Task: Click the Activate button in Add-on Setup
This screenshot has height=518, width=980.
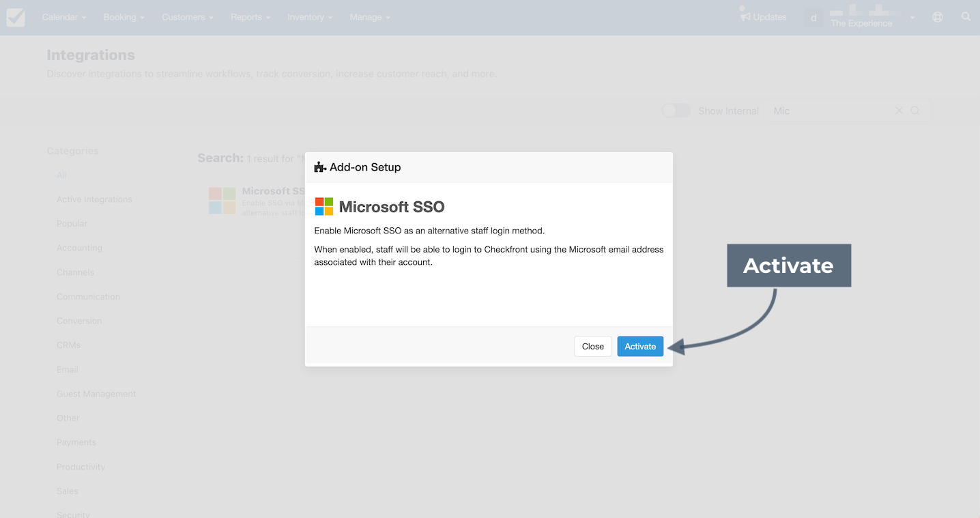Action: [640, 346]
